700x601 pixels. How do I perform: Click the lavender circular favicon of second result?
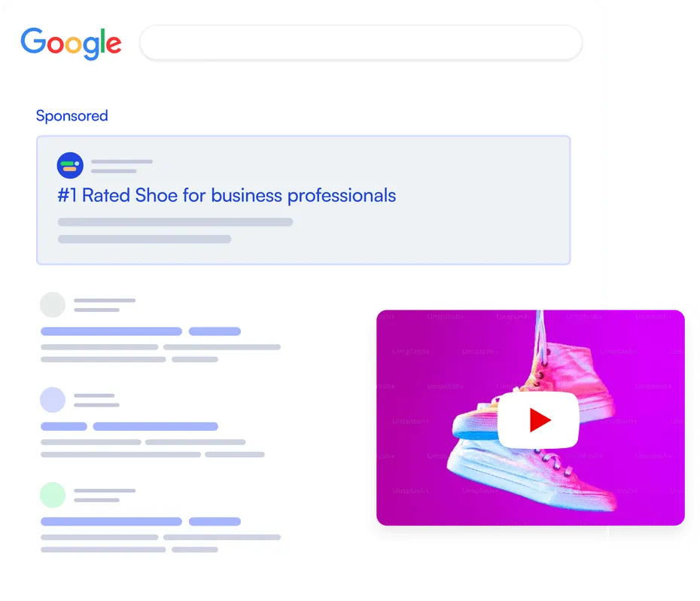(53, 400)
